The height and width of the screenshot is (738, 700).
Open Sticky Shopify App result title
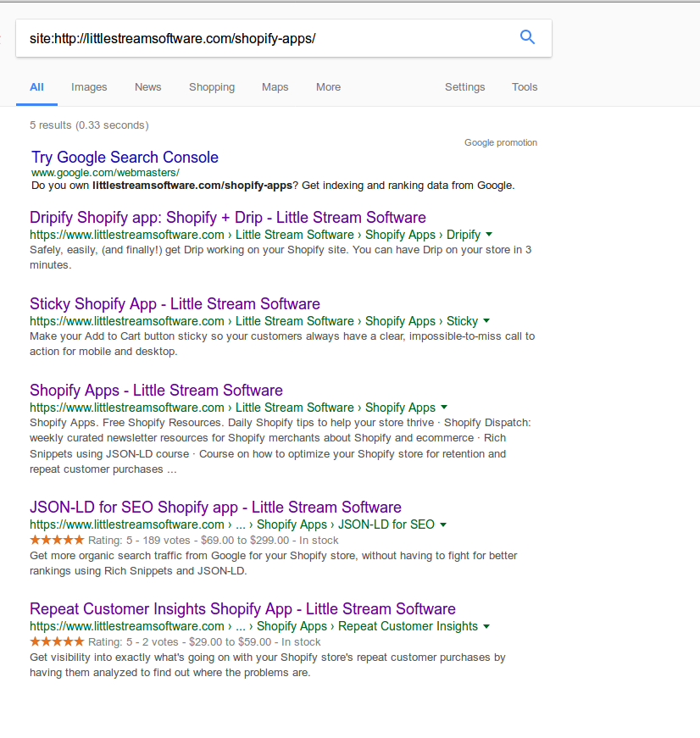(x=175, y=304)
